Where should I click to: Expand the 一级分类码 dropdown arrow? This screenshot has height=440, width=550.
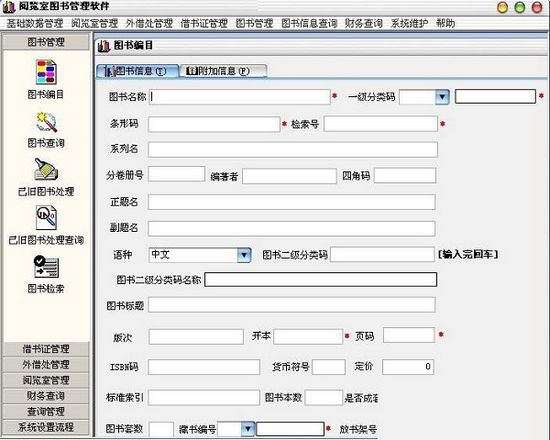(442, 96)
